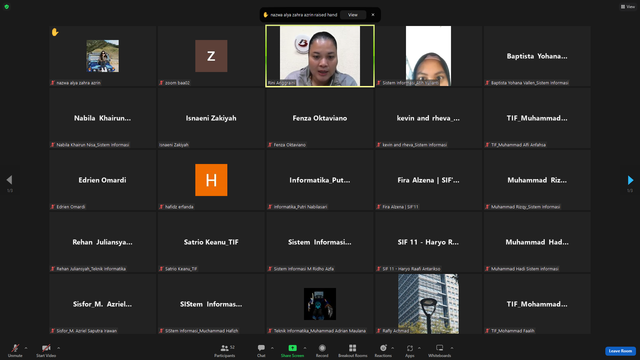This screenshot has width=640, height=360.
Task: Click the Share Screen icon
Action: (292, 348)
